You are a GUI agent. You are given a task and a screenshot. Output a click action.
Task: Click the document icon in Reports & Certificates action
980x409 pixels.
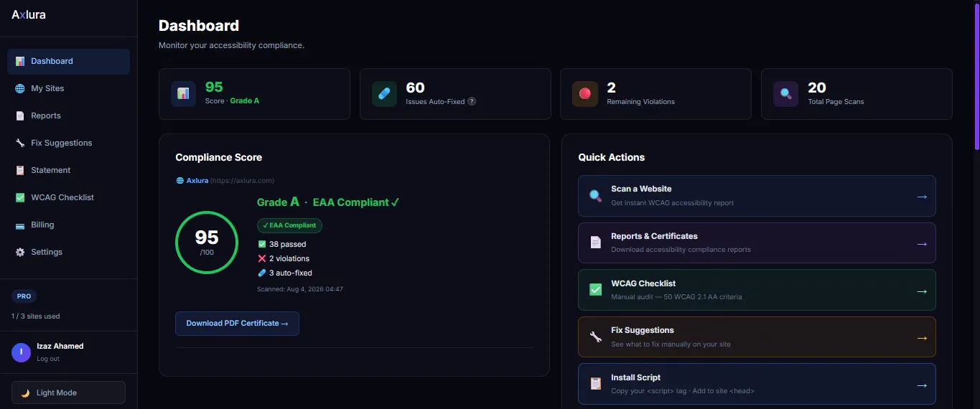point(595,243)
